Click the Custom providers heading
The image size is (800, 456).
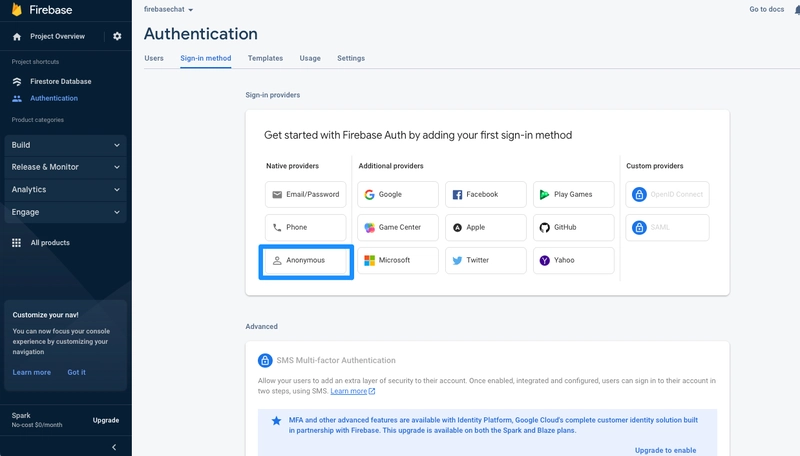tap(655, 166)
